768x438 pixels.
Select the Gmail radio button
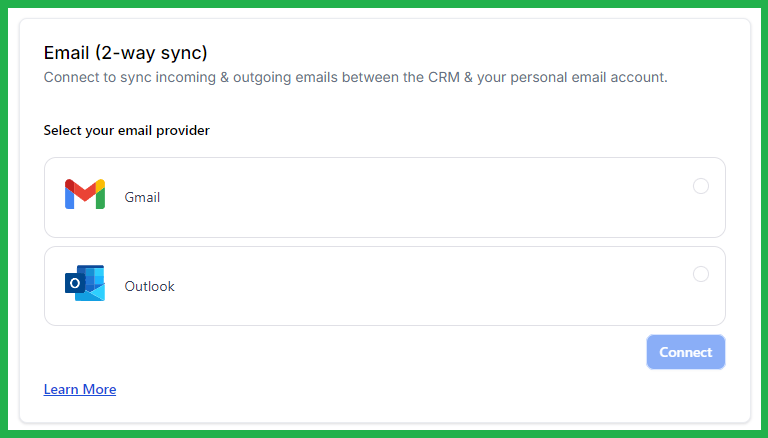click(701, 186)
